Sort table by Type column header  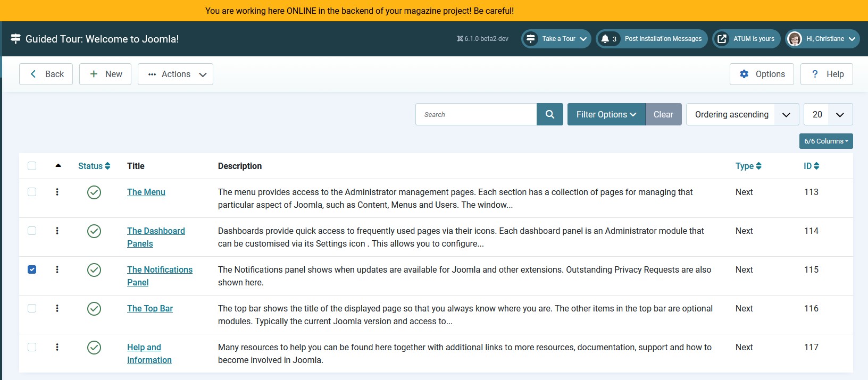(x=748, y=166)
